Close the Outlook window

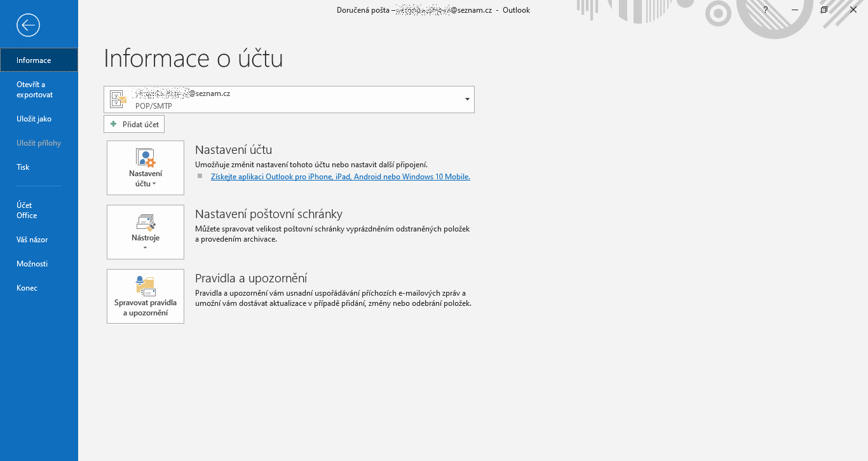[853, 10]
